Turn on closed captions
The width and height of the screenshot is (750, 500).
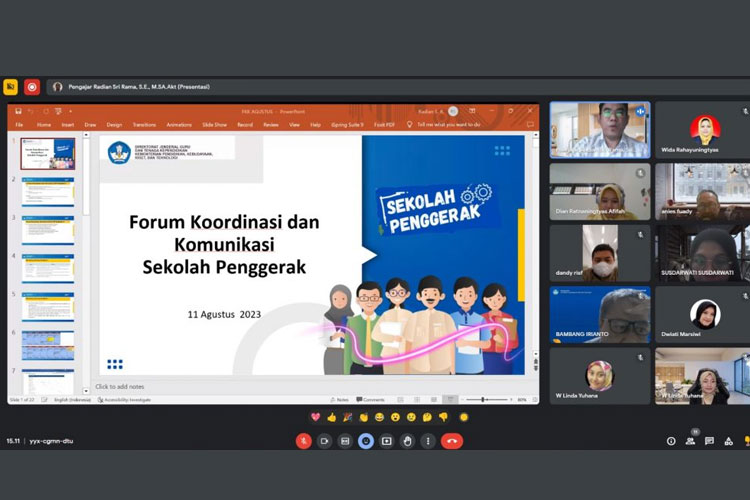point(345,441)
